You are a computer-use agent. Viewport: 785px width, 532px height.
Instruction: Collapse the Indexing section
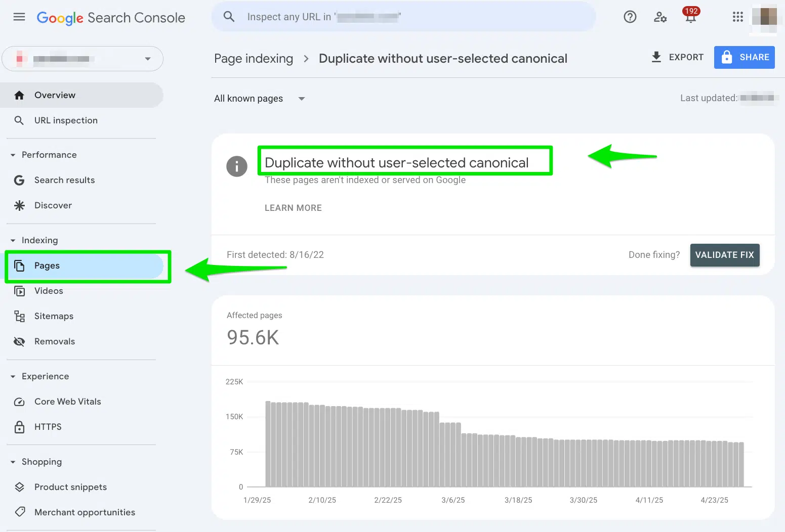coord(13,240)
